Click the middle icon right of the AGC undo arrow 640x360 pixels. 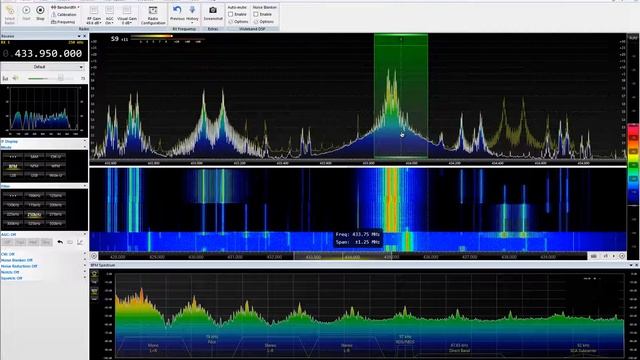[70, 242]
